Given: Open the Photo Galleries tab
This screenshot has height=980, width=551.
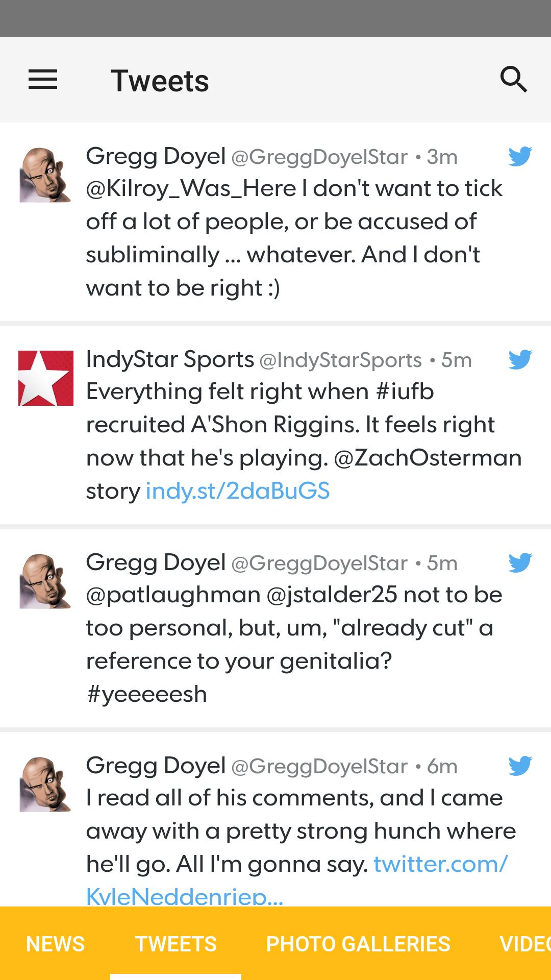Looking at the screenshot, I should [x=358, y=944].
